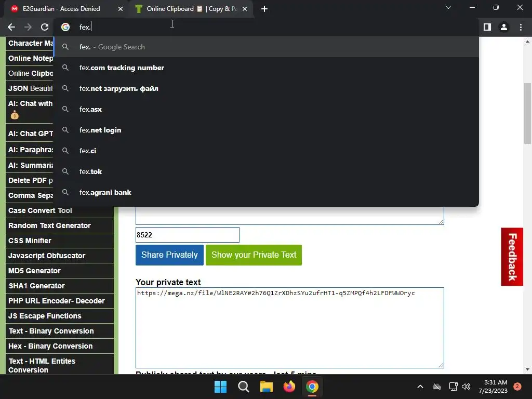
Task: Pick the 'fex.ci' suggestion
Action: coord(266,151)
